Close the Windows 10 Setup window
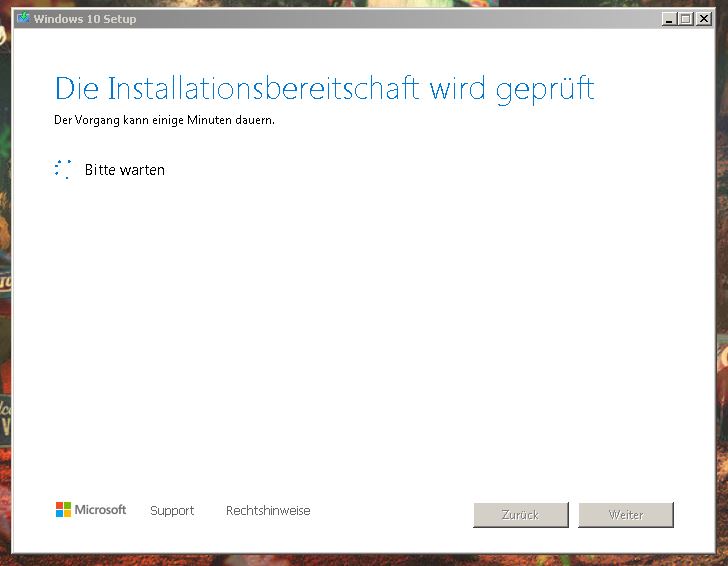 pos(704,19)
